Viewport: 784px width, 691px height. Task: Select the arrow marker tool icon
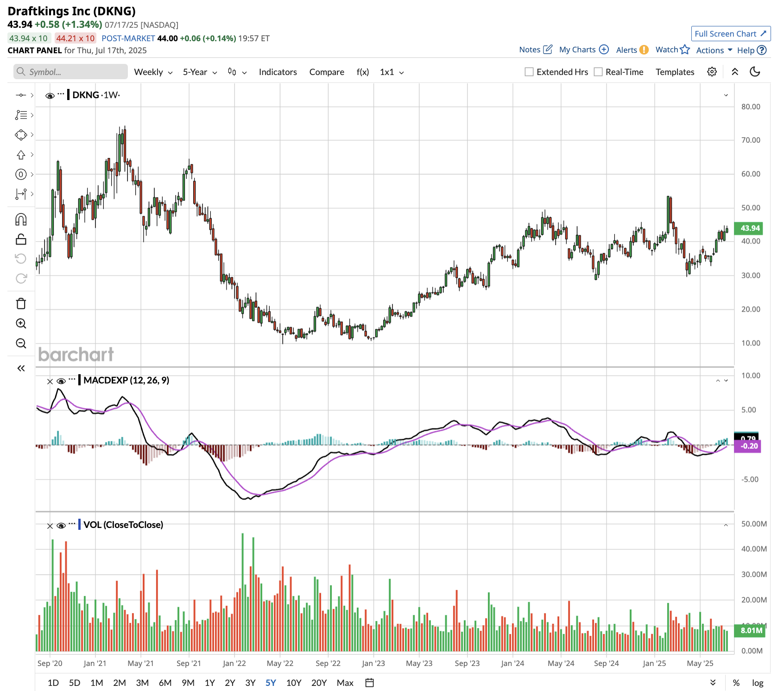click(x=21, y=155)
